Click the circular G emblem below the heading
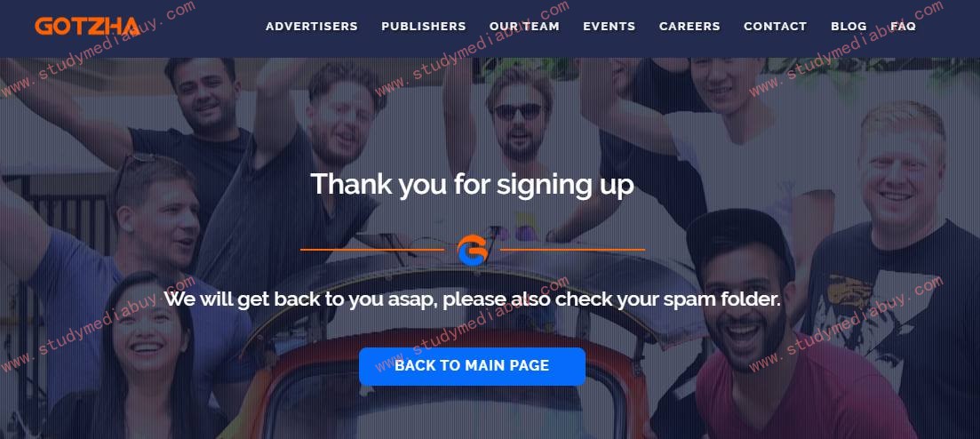Image resolution: width=980 pixels, height=439 pixels. click(472, 250)
